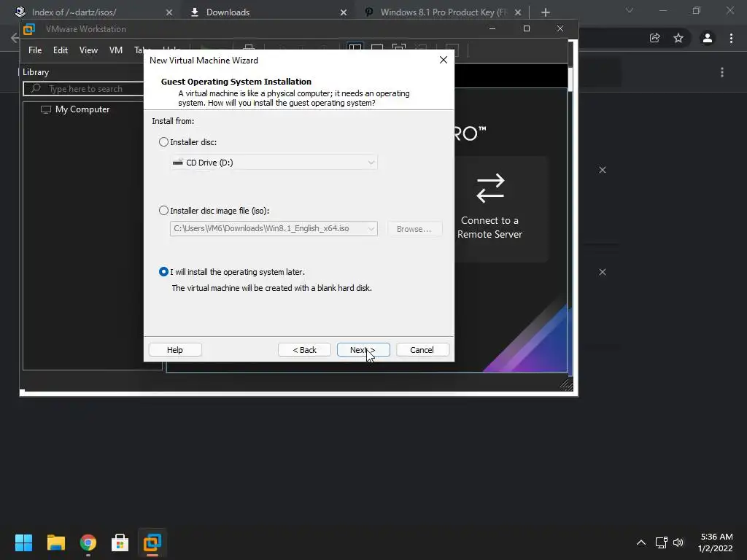Cancel the New Virtual Machine Wizard
The image size is (747, 560).
click(x=422, y=350)
